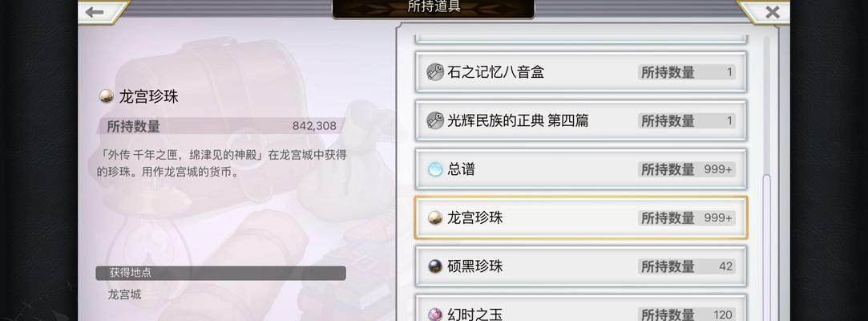Select the 石之记忆八音盒 item row

pyautogui.click(x=581, y=72)
